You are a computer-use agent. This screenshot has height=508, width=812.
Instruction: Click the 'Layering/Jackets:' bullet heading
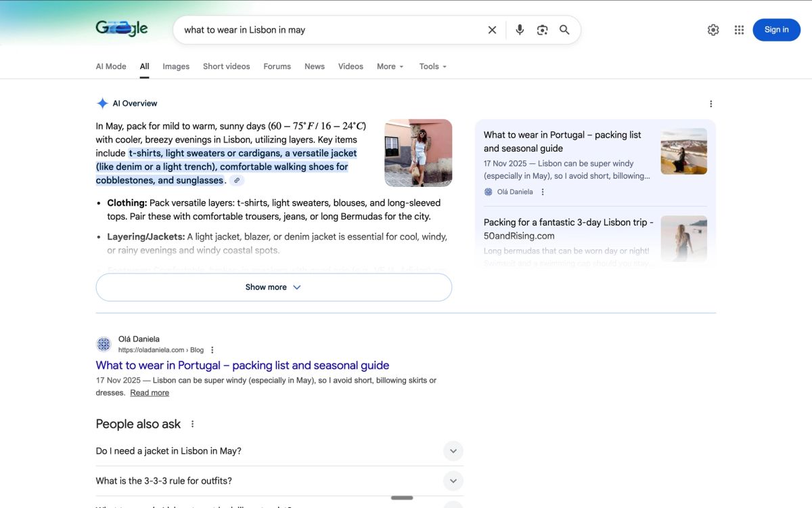pyautogui.click(x=146, y=236)
